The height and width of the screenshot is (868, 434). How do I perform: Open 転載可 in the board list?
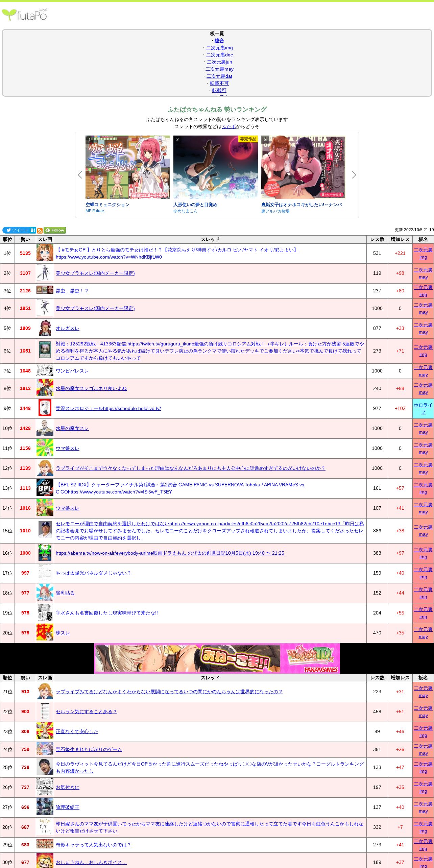[x=219, y=90]
